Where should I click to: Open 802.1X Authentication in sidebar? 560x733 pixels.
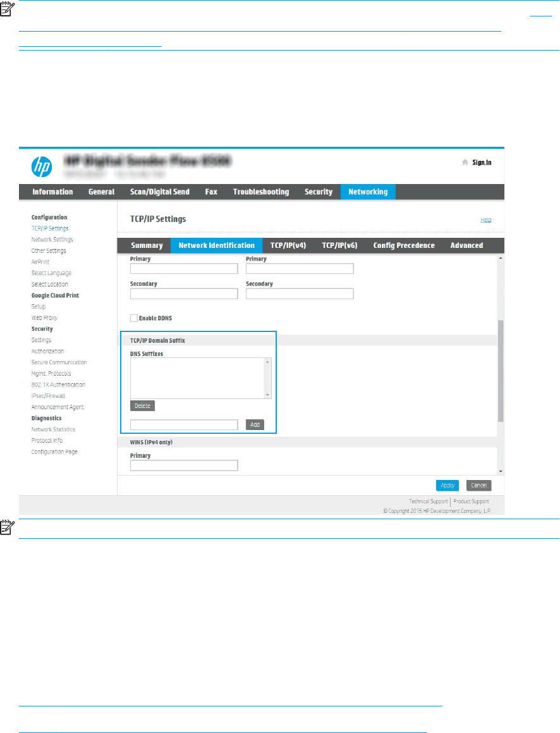[x=58, y=385]
